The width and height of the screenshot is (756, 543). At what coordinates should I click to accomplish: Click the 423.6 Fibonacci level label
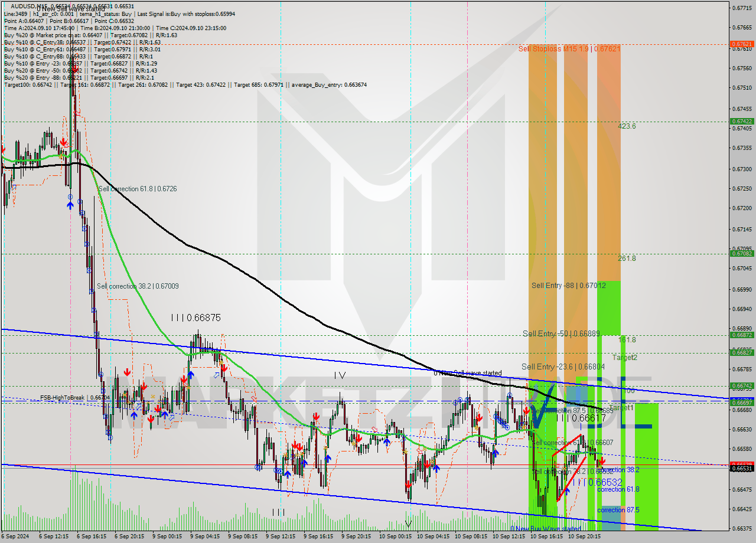627,126
